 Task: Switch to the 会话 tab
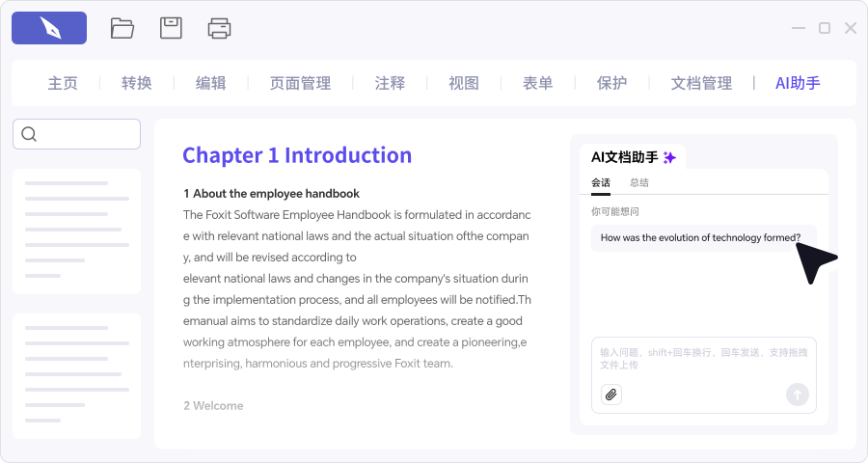(x=601, y=182)
